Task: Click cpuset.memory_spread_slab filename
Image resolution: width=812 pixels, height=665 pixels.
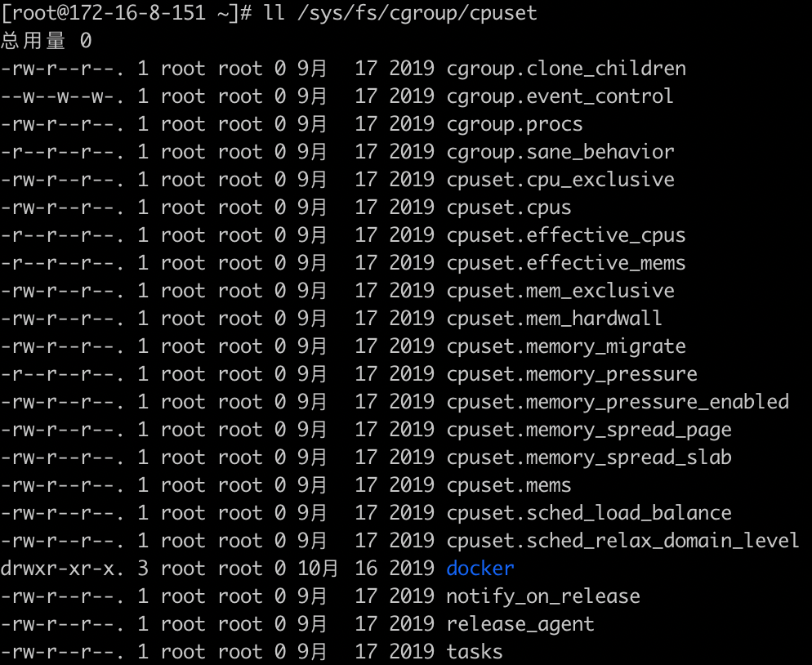Action: (589, 457)
